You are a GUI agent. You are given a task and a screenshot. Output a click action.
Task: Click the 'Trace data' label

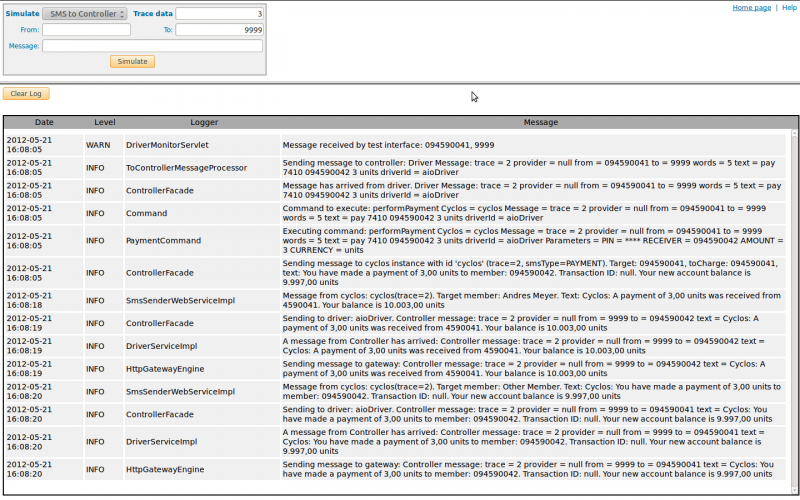coord(153,14)
